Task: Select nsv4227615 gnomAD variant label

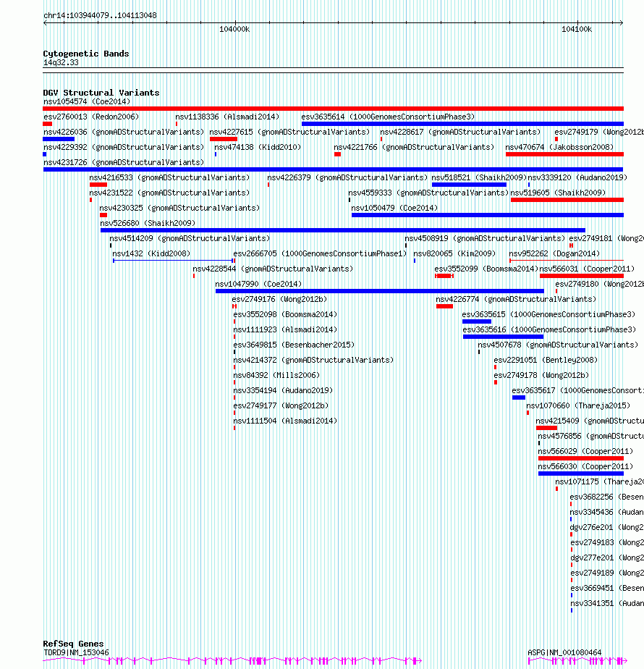Action: [289, 132]
